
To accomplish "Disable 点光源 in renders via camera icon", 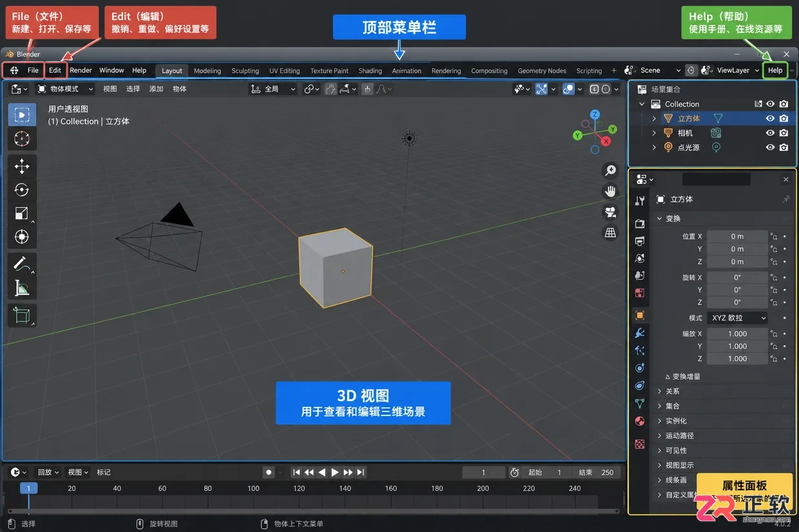I will [x=784, y=148].
